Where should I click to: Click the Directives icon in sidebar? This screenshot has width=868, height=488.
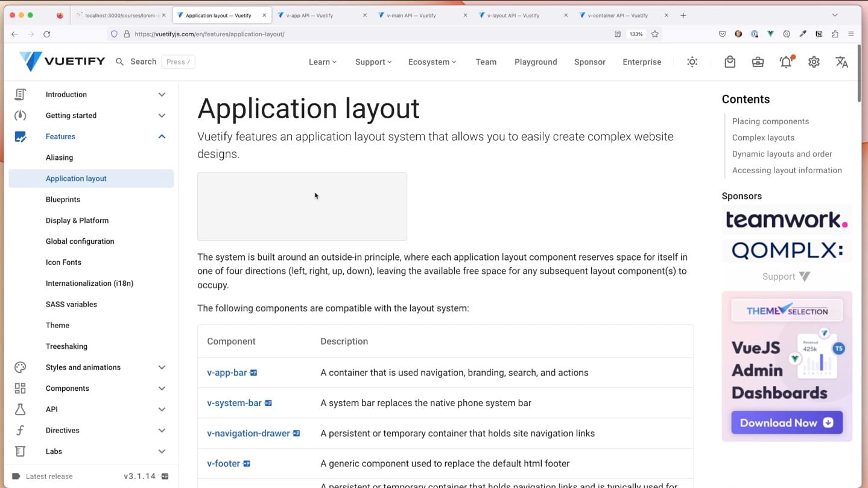20,430
